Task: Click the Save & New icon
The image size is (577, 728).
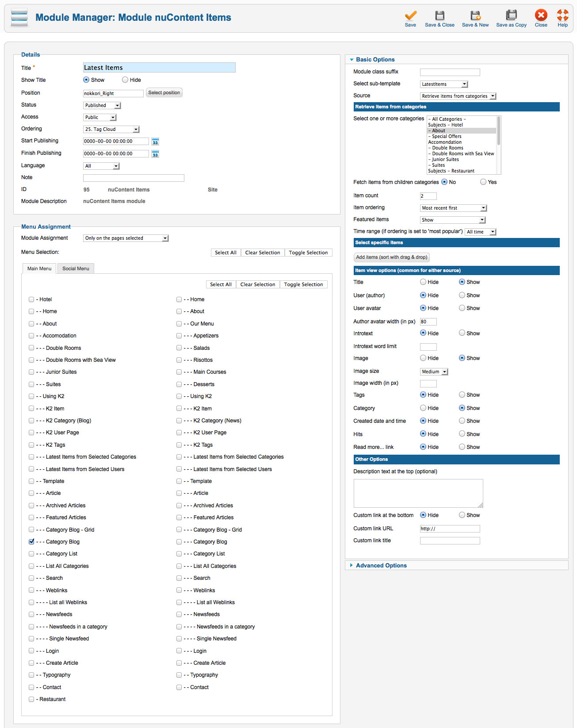Action: 475,15
